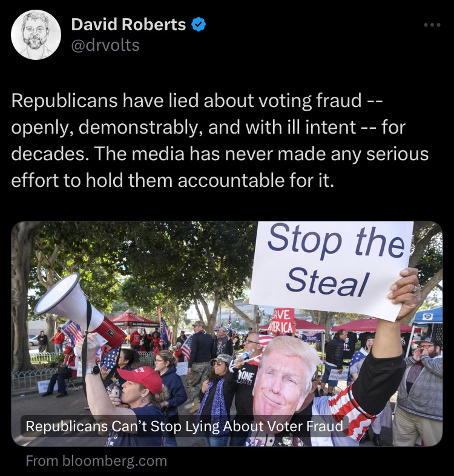Click the Stop the Steal sign in photo
Image resolution: width=454 pixels, height=476 pixels.
[331, 269]
